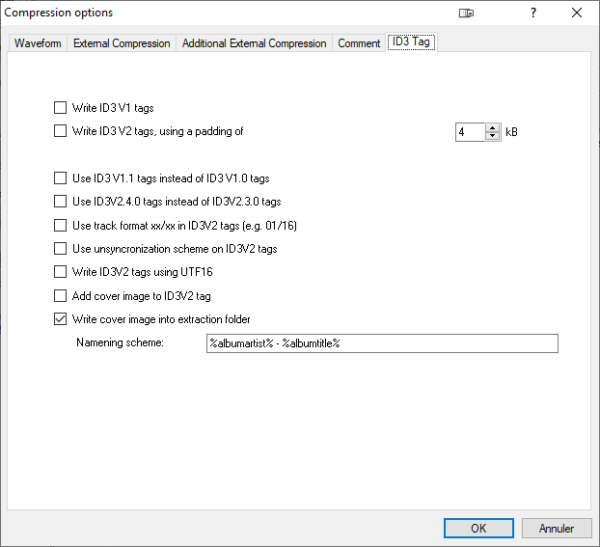Enable Write ID3 V1 tags checkbox
The height and width of the screenshot is (547, 600).
coord(60,108)
